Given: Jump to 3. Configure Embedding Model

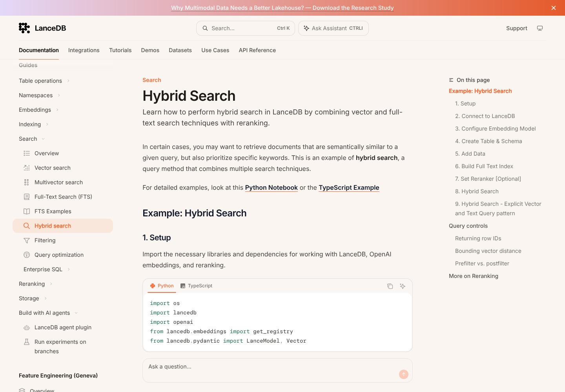Looking at the screenshot, I should [496, 129].
